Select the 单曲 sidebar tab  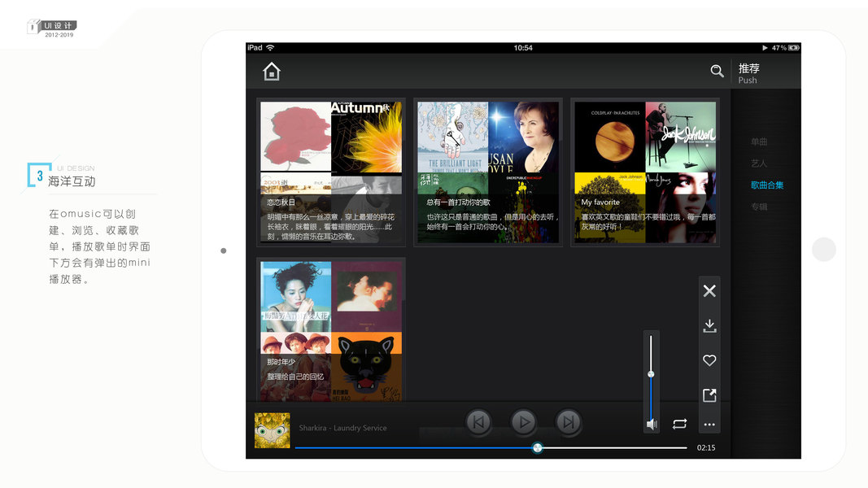coord(759,142)
